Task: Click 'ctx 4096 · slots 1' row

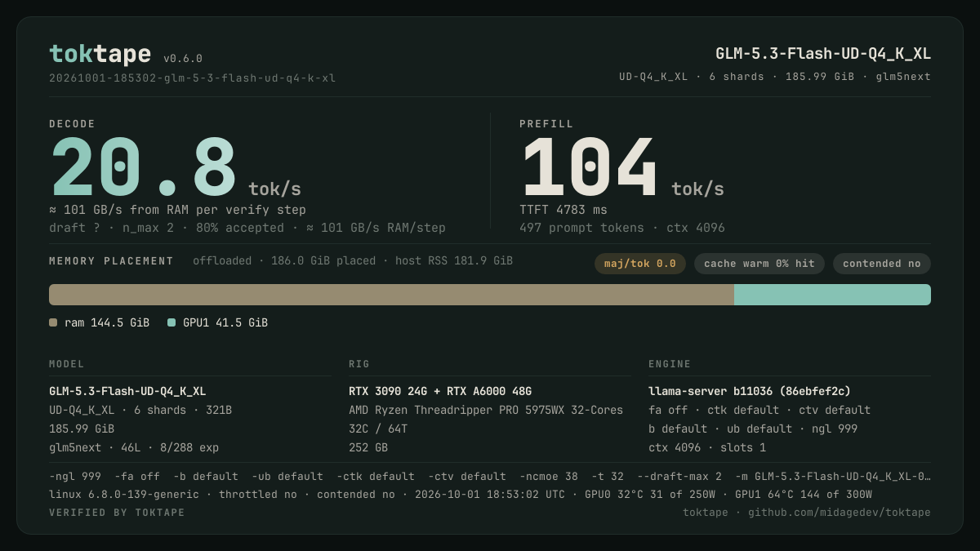Action: [x=707, y=447]
